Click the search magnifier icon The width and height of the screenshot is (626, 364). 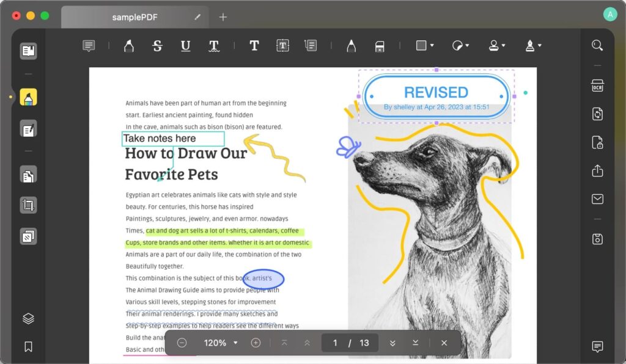[597, 46]
